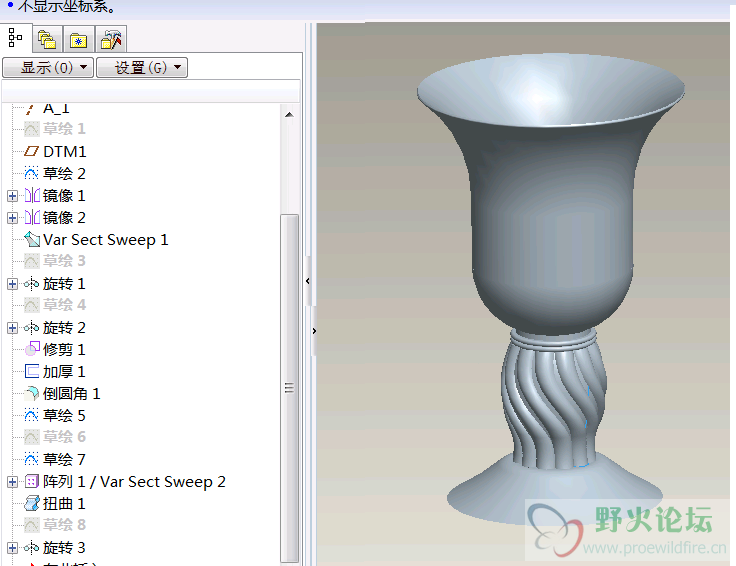Click the 旋转 3 revolve icon
Screen dimensions: 736x566
tap(31, 547)
